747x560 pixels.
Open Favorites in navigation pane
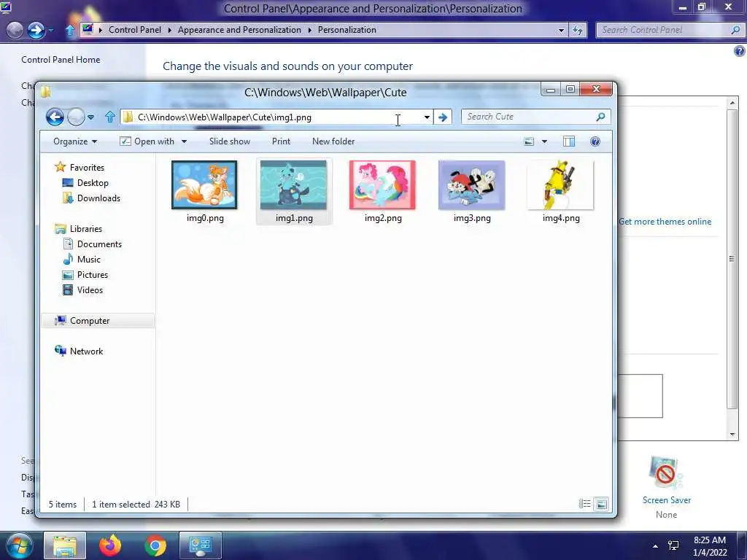point(80,167)
